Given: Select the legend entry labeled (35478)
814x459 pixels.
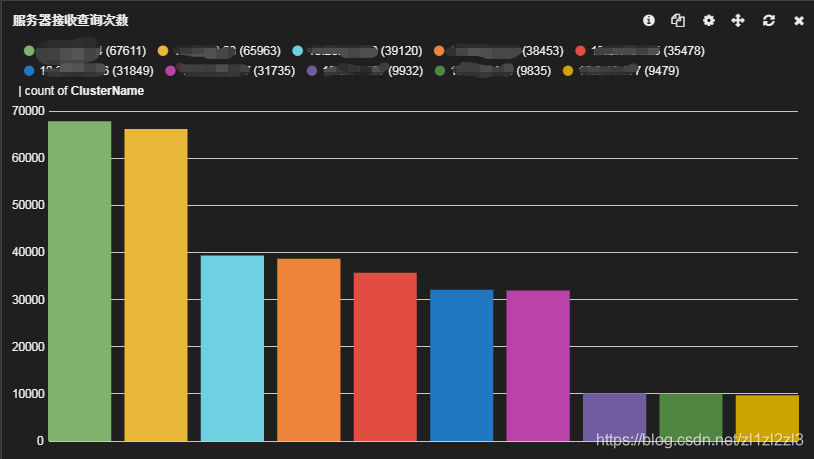Looking at the screenshot, I should tap(640, 51).
